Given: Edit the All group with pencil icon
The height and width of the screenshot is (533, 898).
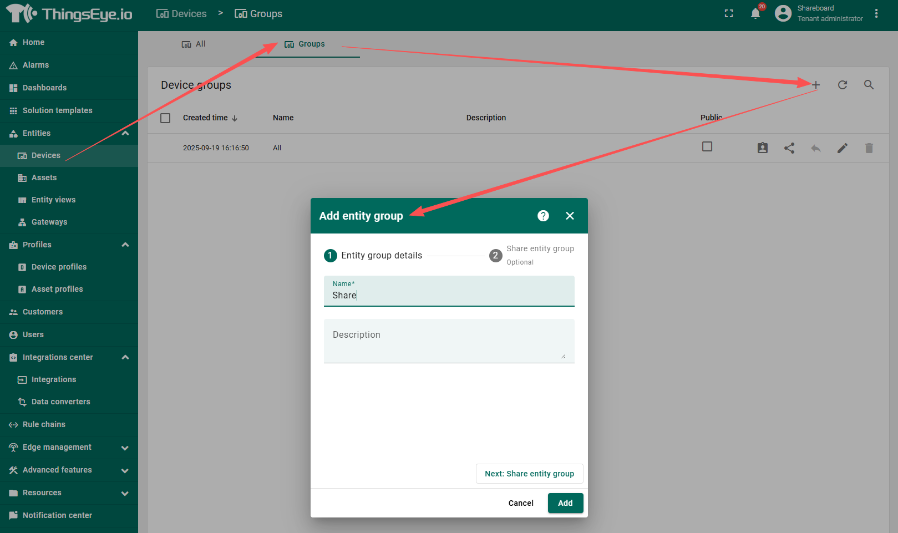Looking at the screenshot, I should pyautogui.click(x=842, y=148).
